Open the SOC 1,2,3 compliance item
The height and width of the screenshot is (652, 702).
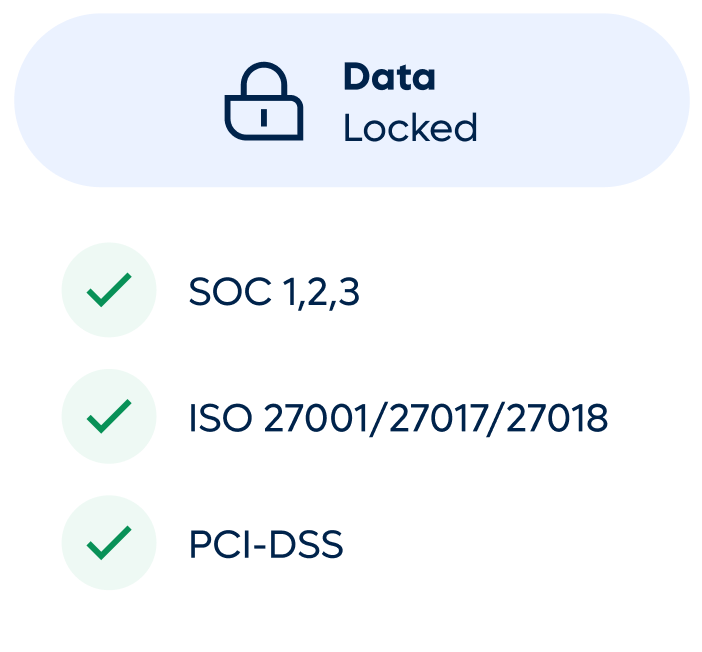tap(273, 291)
